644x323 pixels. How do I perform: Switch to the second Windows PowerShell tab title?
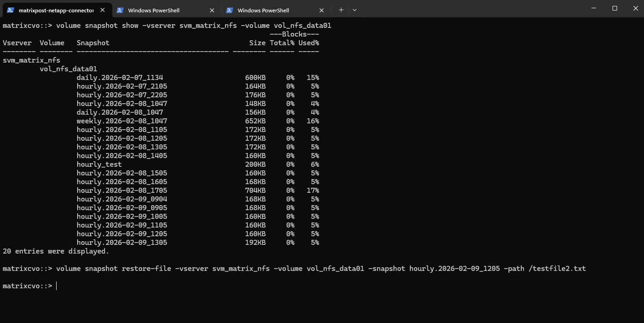[x=153, y=10]
